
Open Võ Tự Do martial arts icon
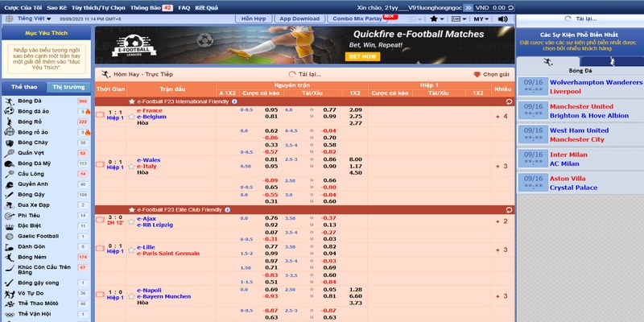(x=9, y=294)
